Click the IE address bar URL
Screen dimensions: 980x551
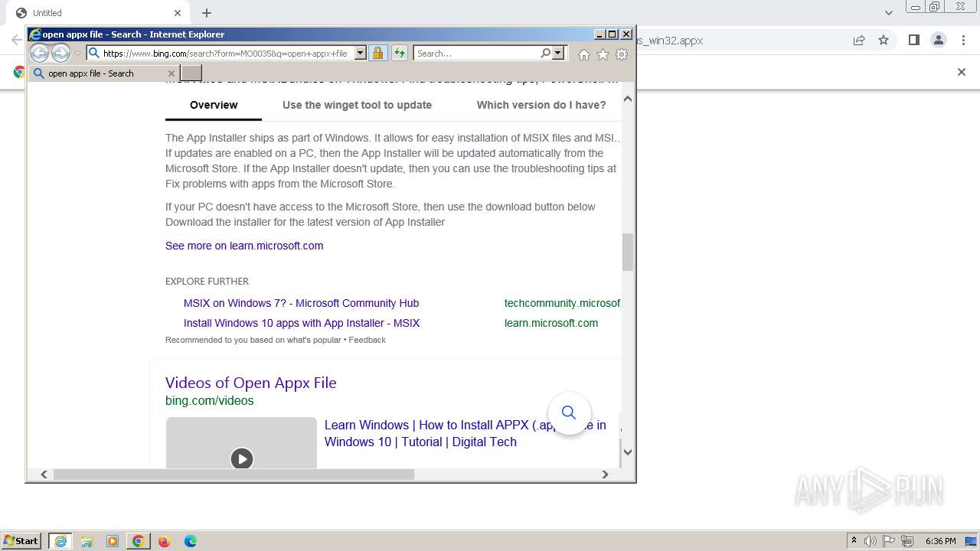click(226, 53)
